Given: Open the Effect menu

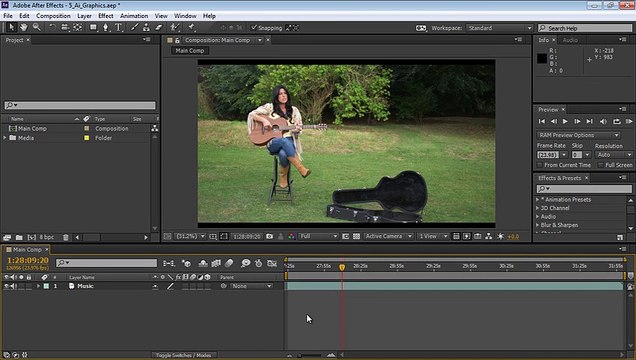Looking at the screenshot, I should pyautogui.click(x=105, y=16).
